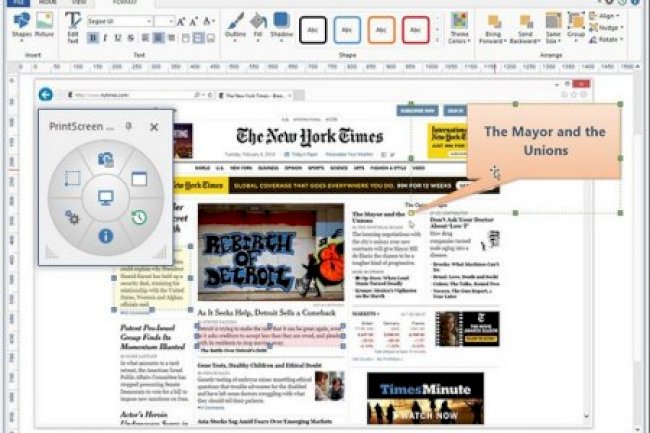Toggle Strikethrough formatting
Screen dimensions: 650x433
[131, 38]
